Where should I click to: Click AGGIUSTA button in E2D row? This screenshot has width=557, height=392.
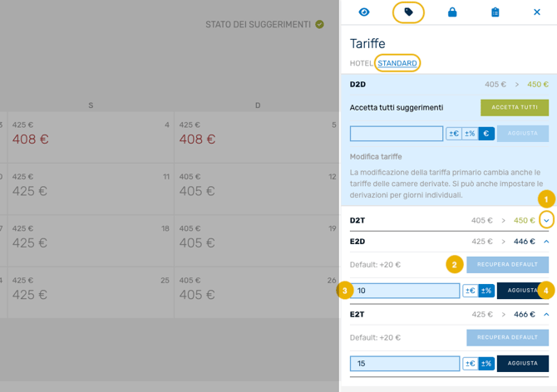[x=523, y=291]
